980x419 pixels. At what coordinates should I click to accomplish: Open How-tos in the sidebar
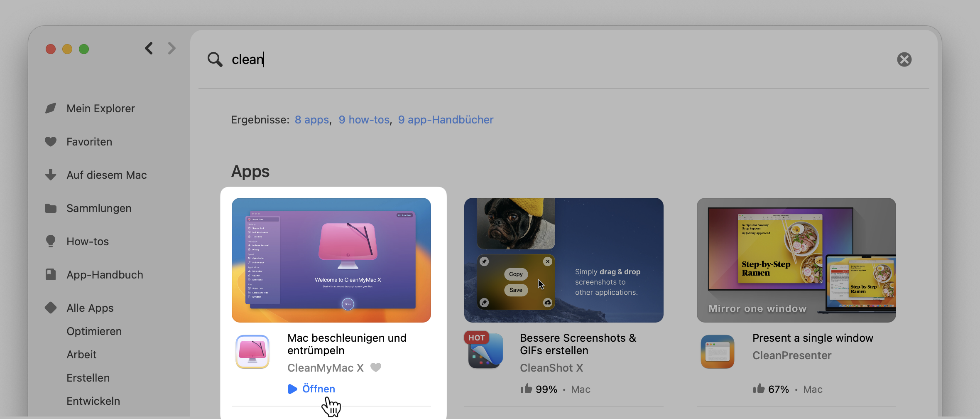click(88, 242)
